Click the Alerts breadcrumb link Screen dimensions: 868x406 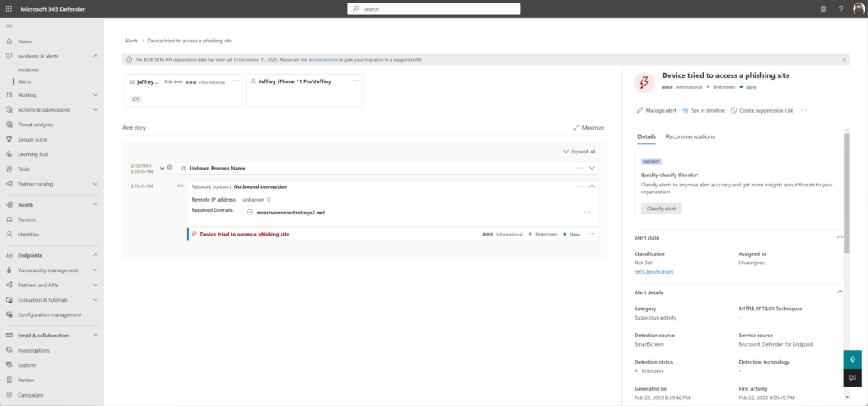tap(131, 41)
